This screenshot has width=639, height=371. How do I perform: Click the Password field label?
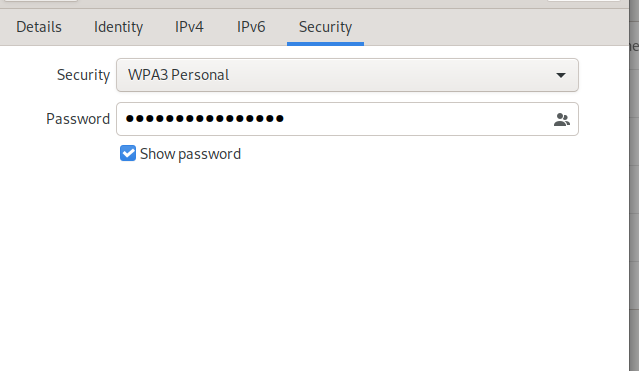78,119
